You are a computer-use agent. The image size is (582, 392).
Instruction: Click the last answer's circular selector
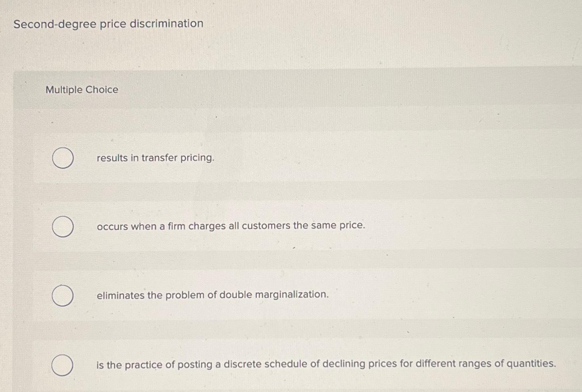tap(63, 365)
